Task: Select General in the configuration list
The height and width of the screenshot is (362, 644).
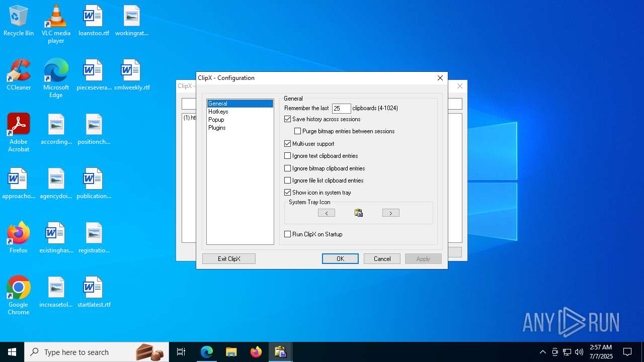Action: coord(240,104)
